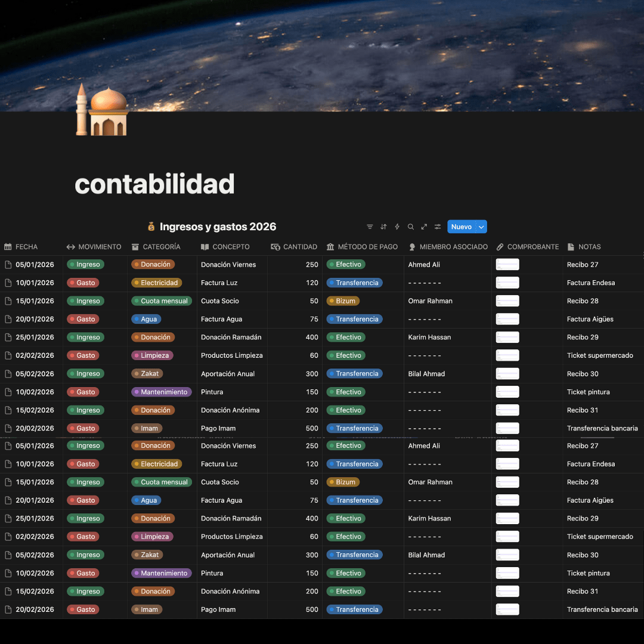
Task: Select Donación Viernes in the topmost row
Action: (x=228, y=265)
